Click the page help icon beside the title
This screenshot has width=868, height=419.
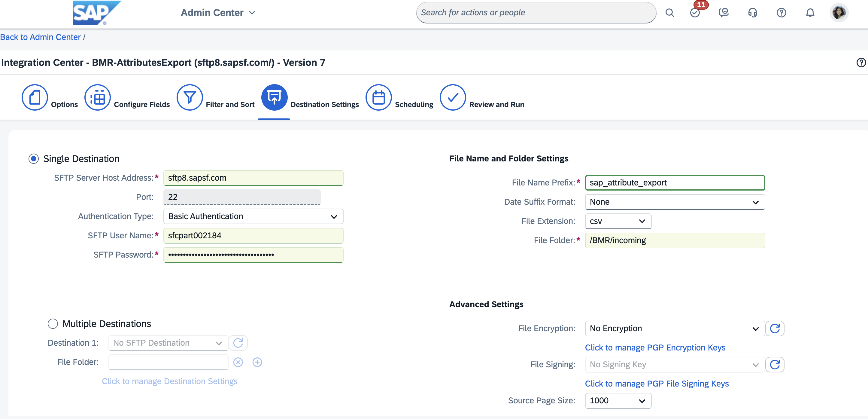click(861, 62)
